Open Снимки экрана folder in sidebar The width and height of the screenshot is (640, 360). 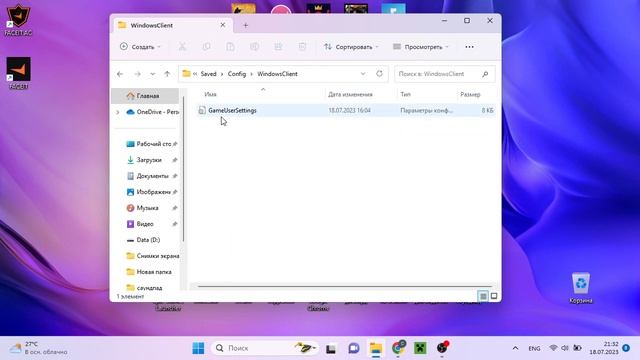(152, 256)
